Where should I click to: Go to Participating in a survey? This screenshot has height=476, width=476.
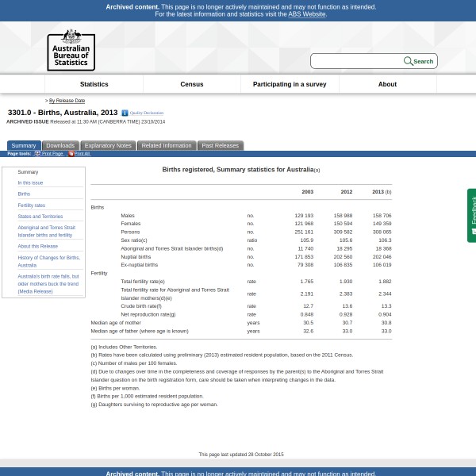point(290,84)
